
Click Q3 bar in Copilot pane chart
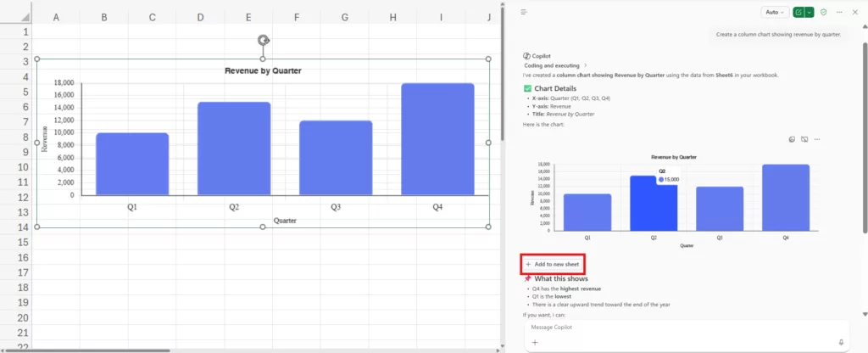[720, 209]
